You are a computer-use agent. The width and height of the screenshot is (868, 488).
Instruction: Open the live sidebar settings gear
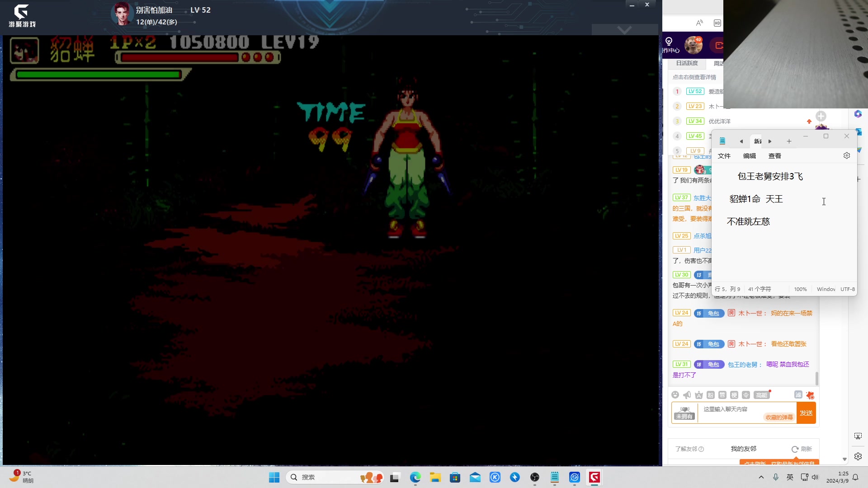pos(858,456)
